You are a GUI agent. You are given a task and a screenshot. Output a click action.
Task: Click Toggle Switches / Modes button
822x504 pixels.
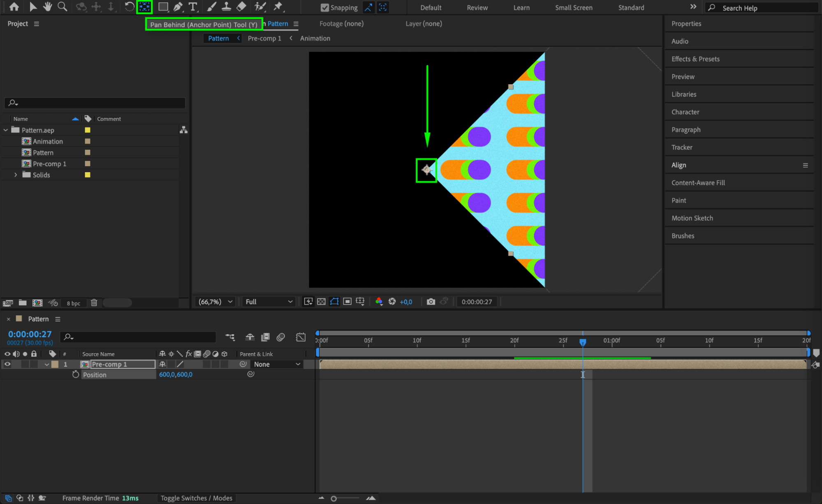point(196,498)
